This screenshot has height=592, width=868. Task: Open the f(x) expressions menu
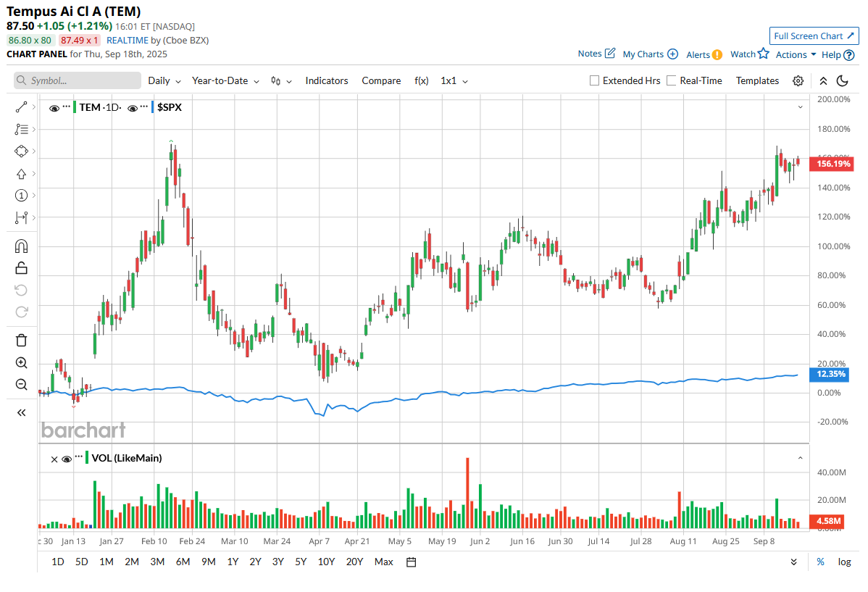click(421, 81)
